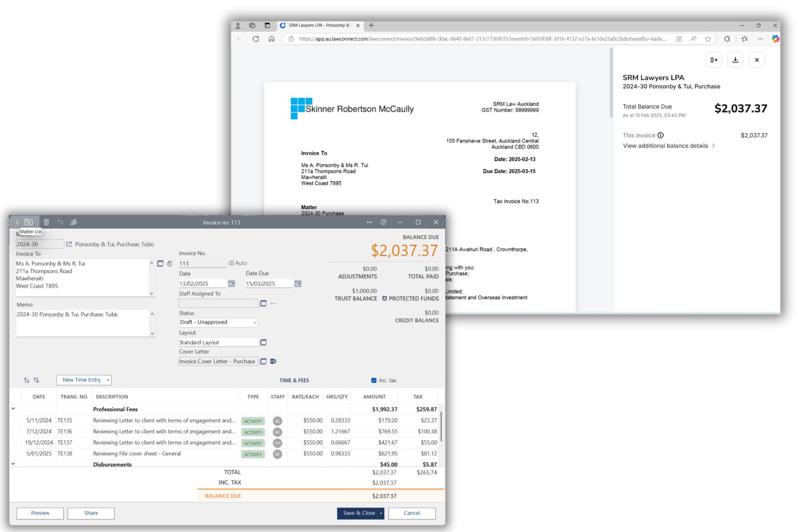The image size is (798, 532).
Task: Click the time entries table vertical scrollbar
Action: point(441,426)
